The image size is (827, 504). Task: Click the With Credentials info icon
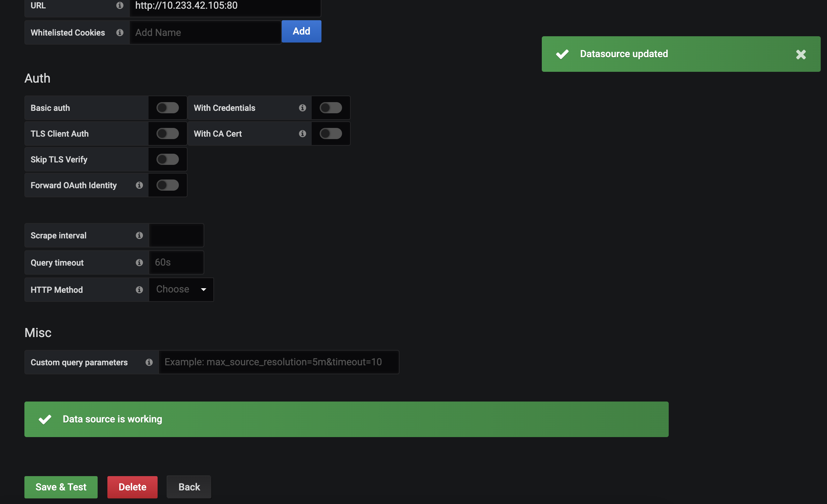(302, 108)
